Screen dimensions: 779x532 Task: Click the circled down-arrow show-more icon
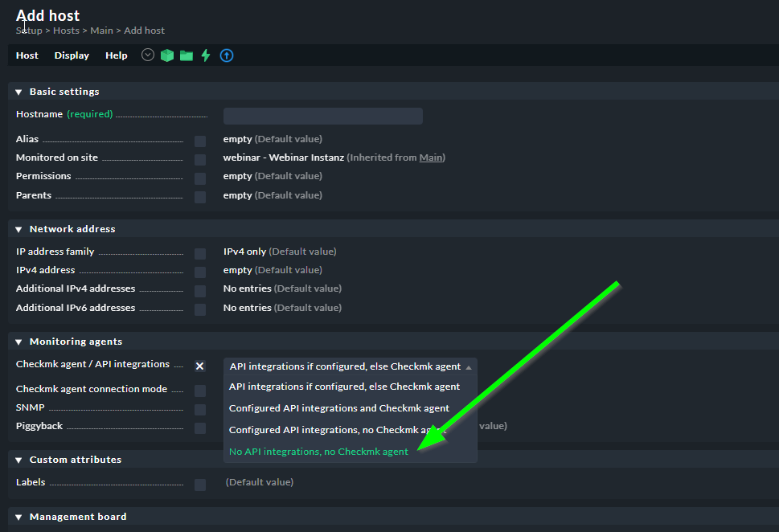pos(148,55)
